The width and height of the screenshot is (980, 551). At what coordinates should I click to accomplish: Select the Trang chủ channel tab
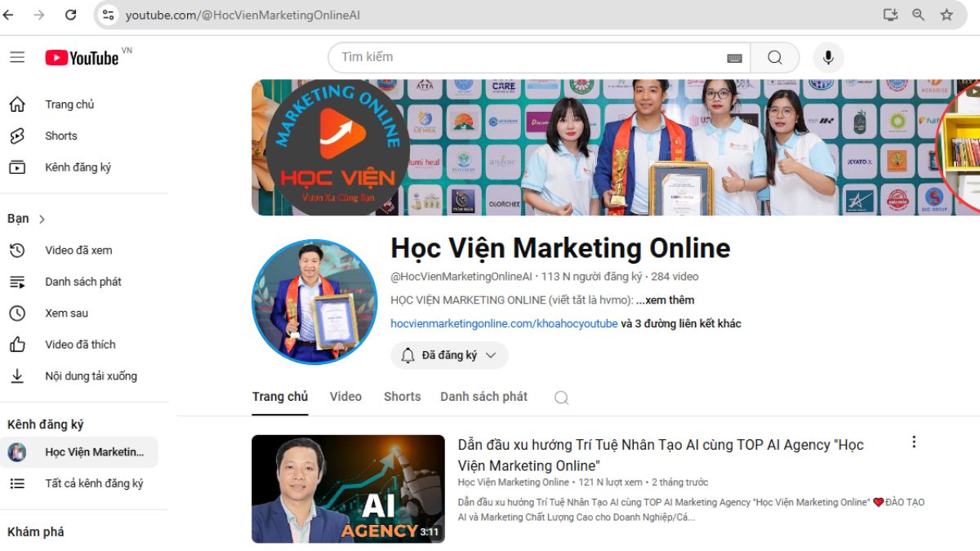[x=279, y=397]
